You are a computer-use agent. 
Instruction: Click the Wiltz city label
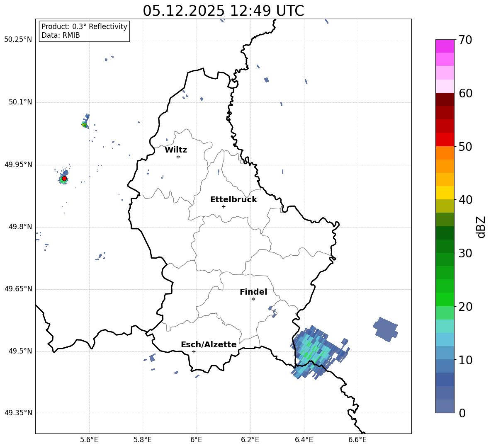[176, 150]
